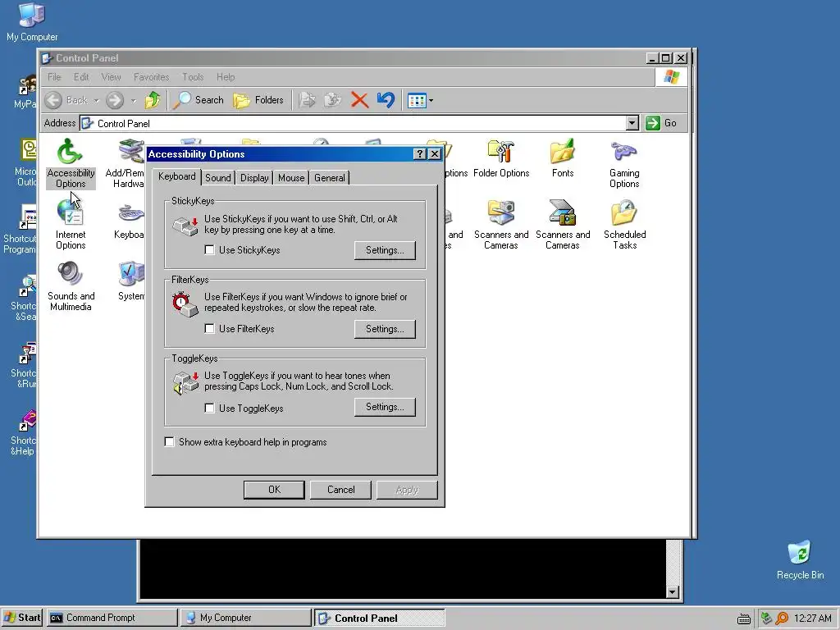
Task: Switch to the Display tab
Action: [254, 178]
